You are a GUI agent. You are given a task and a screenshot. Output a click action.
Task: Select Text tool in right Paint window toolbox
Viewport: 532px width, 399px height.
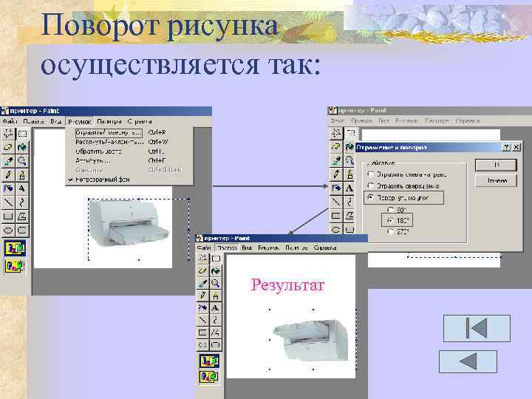point(349,188)
